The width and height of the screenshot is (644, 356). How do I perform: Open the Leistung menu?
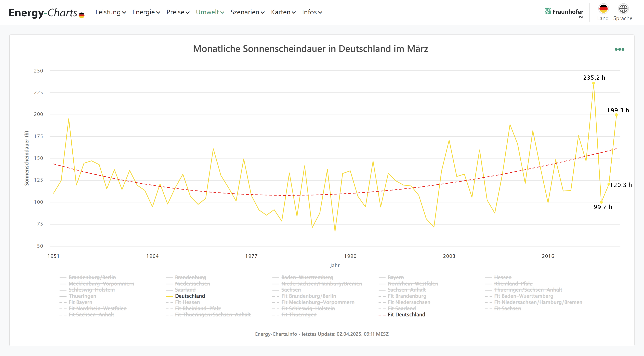[x=111, y=12]
